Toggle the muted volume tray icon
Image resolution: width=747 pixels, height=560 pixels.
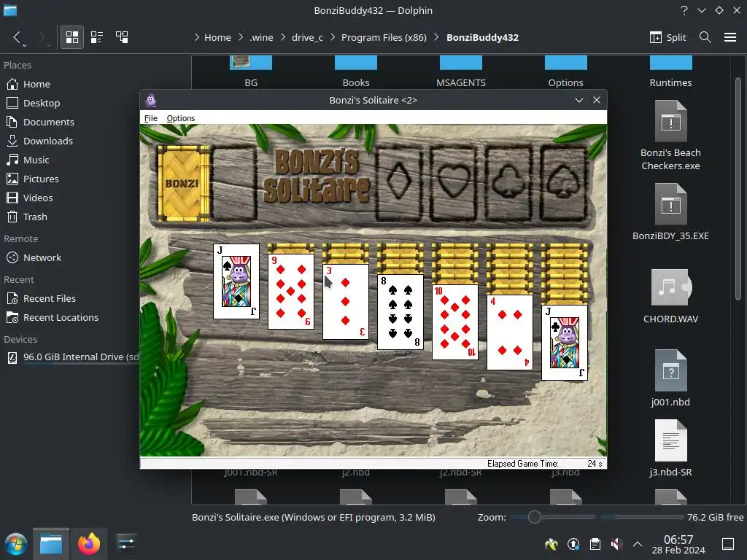tap(616, 544)
